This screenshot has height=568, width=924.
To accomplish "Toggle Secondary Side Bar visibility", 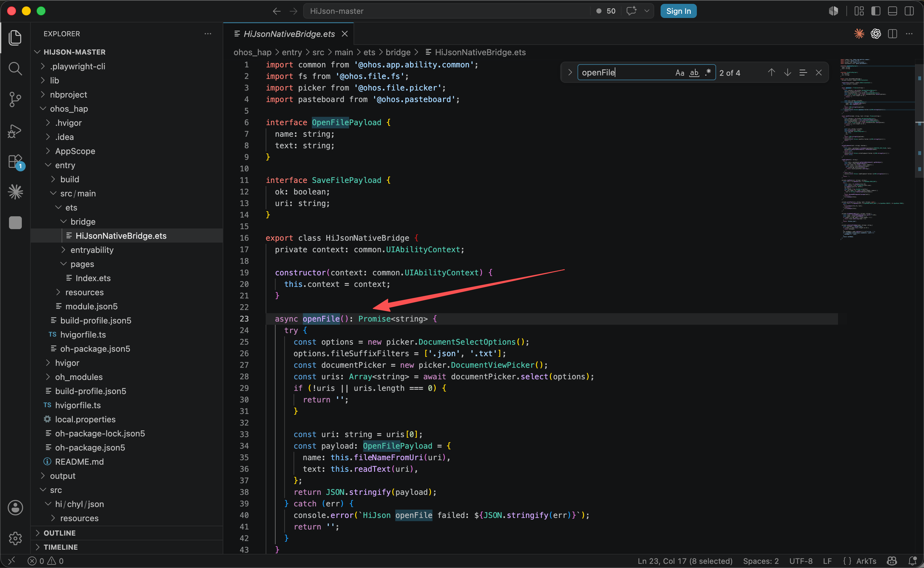I will [909, 11].
